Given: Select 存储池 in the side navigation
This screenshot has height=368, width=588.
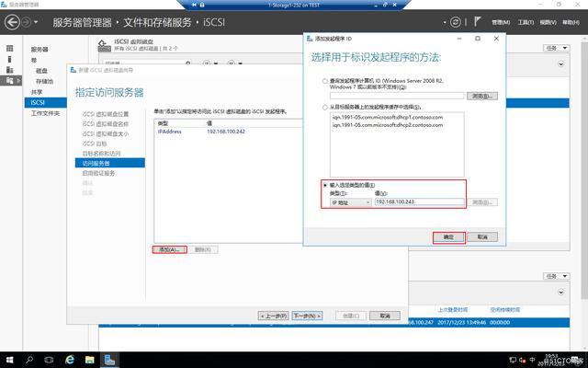Looking at the screenshot, I should (x=44, y=81).
